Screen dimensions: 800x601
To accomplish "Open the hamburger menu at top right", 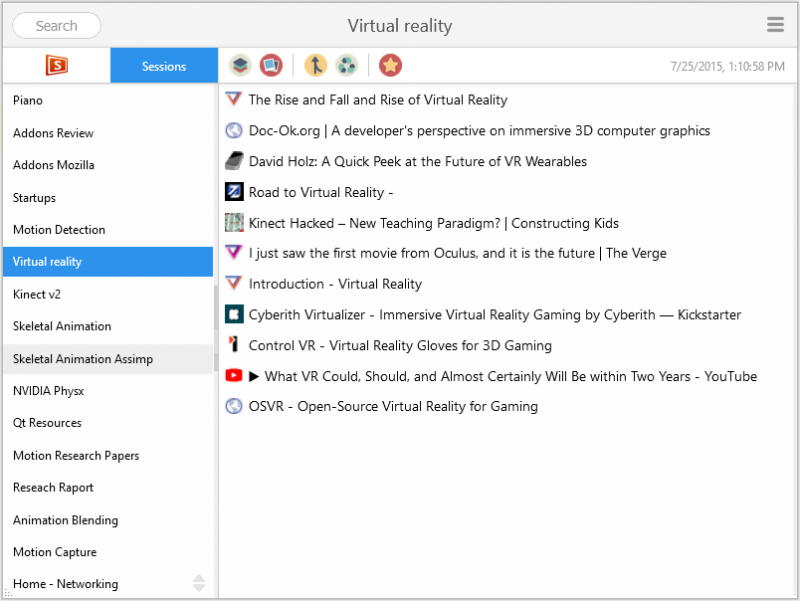I will click(x=775, y=25).
